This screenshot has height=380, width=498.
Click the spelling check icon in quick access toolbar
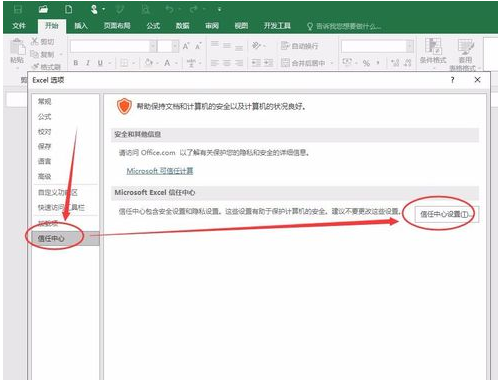click(120, 9)
